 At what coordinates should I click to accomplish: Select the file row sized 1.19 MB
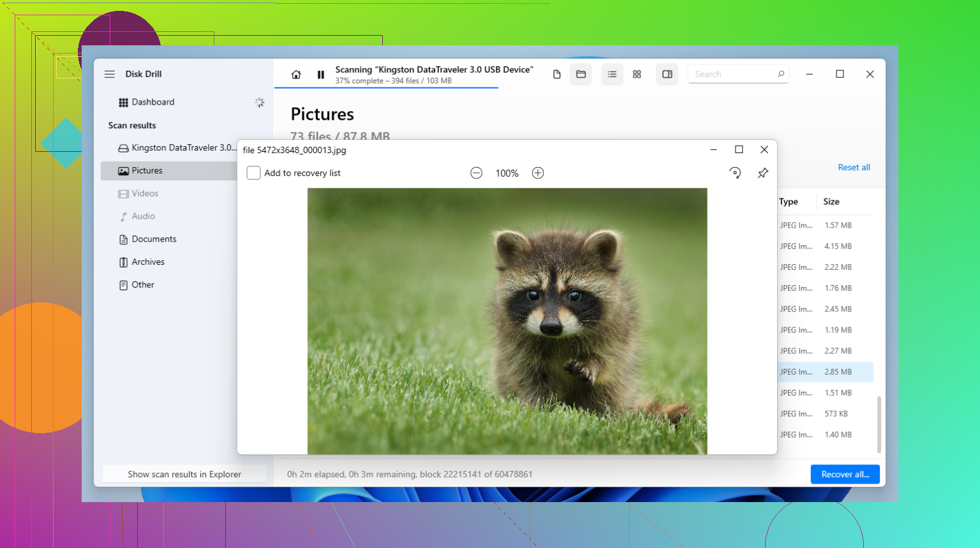click(x=826, y=330)
